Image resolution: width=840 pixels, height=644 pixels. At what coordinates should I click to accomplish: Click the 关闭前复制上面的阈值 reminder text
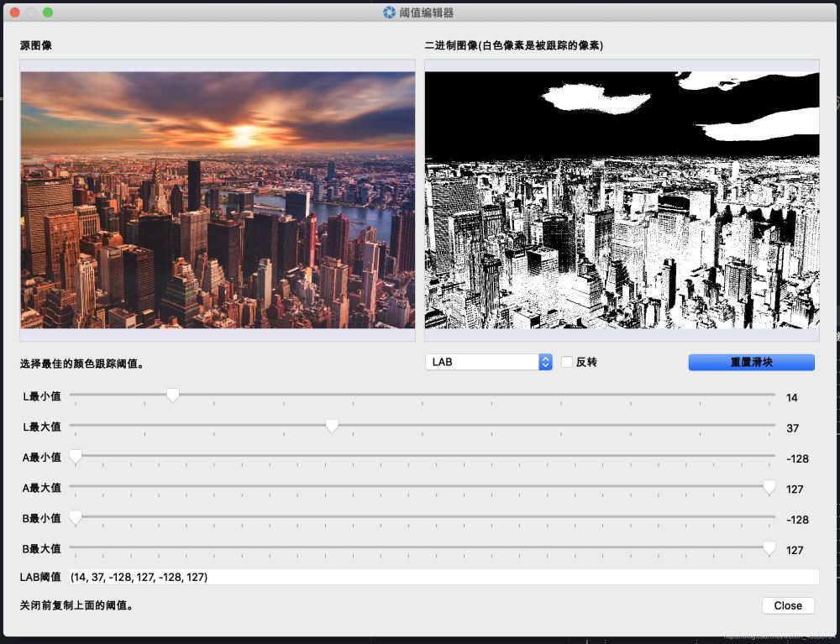(76, 605)
